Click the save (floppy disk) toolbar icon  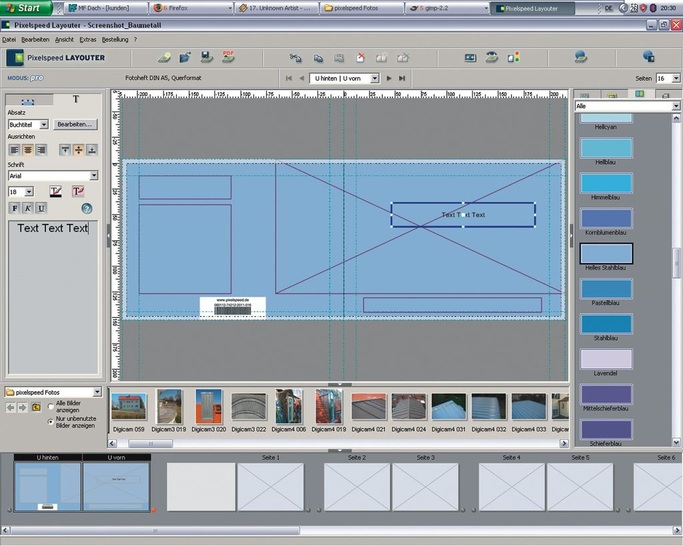click(x=206, y=57)
